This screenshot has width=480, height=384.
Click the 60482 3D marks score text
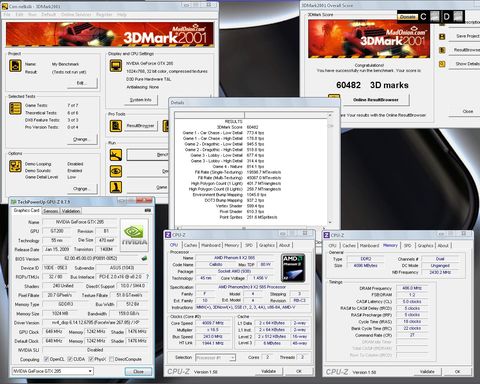(x=372, y=85)
